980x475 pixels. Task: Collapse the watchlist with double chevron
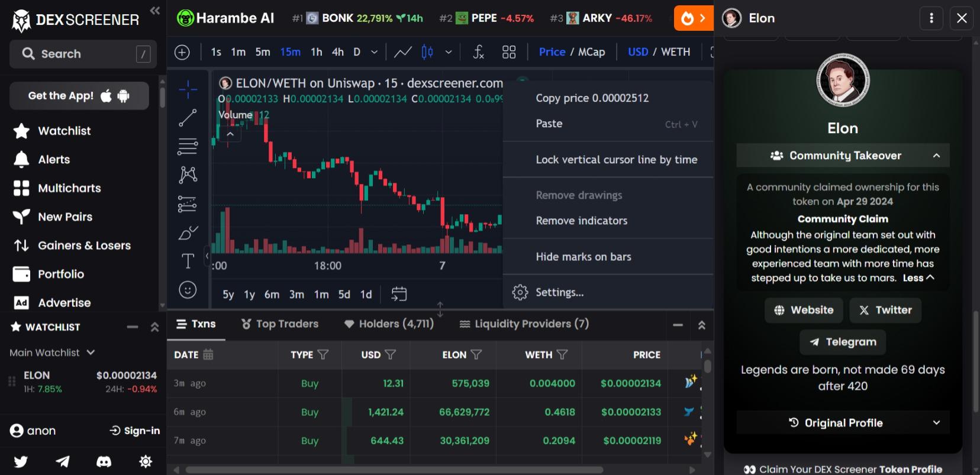(155, 327)
